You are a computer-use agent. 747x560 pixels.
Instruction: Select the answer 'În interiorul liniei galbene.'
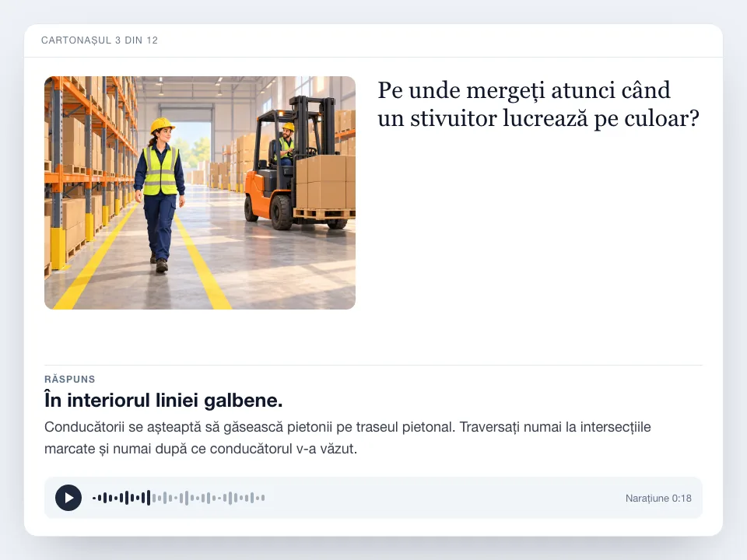[x=163, y=400]
